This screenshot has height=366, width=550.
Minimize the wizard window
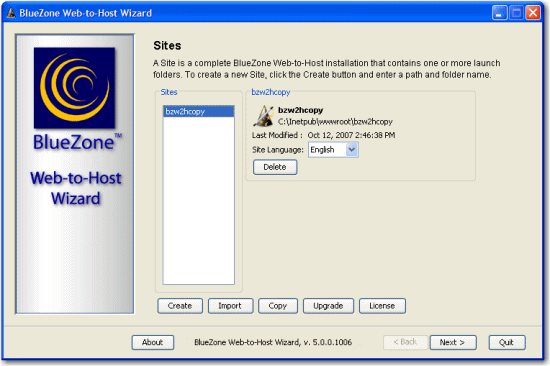499,13
